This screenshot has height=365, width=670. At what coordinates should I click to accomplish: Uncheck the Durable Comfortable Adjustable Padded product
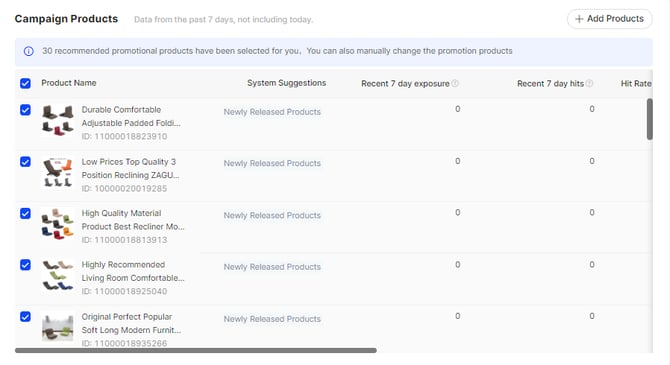pos(25,110)
